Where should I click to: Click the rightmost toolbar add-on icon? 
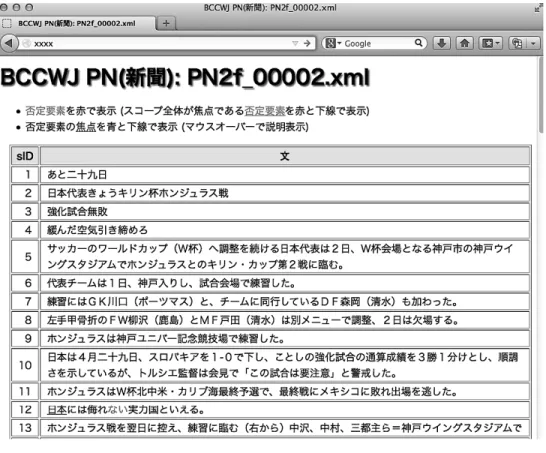point(517,44)
